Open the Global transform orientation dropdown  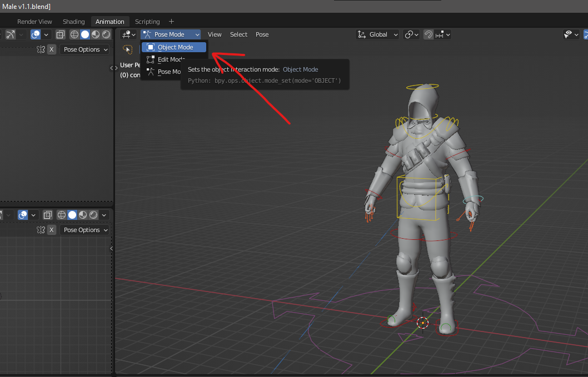(377, 34)
